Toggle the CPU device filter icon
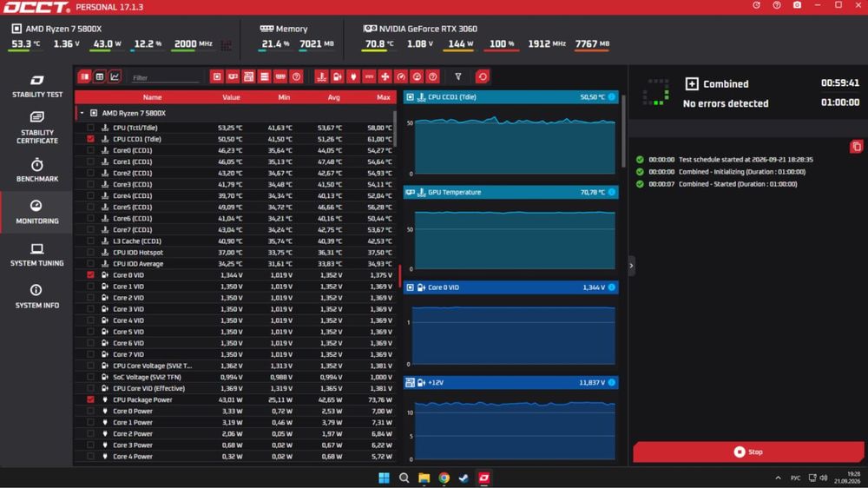Viewport: 868px width, 488px height. [x=217, y=77]
